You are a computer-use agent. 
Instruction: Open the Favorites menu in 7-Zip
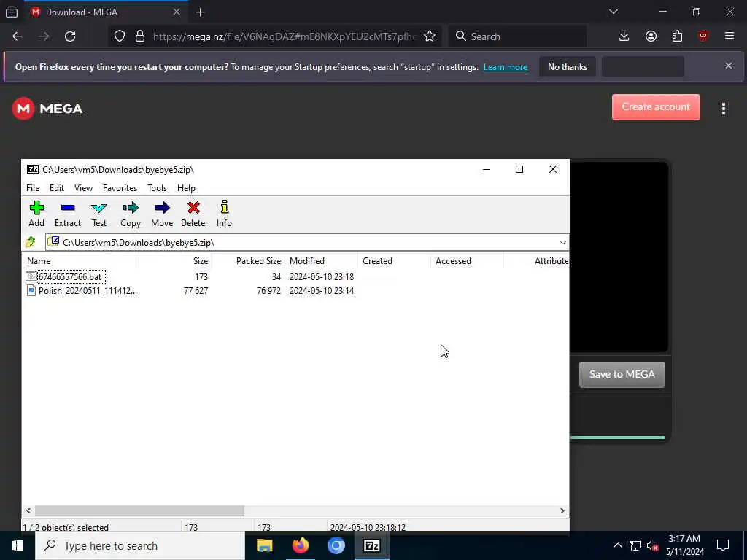pos(120,188)
